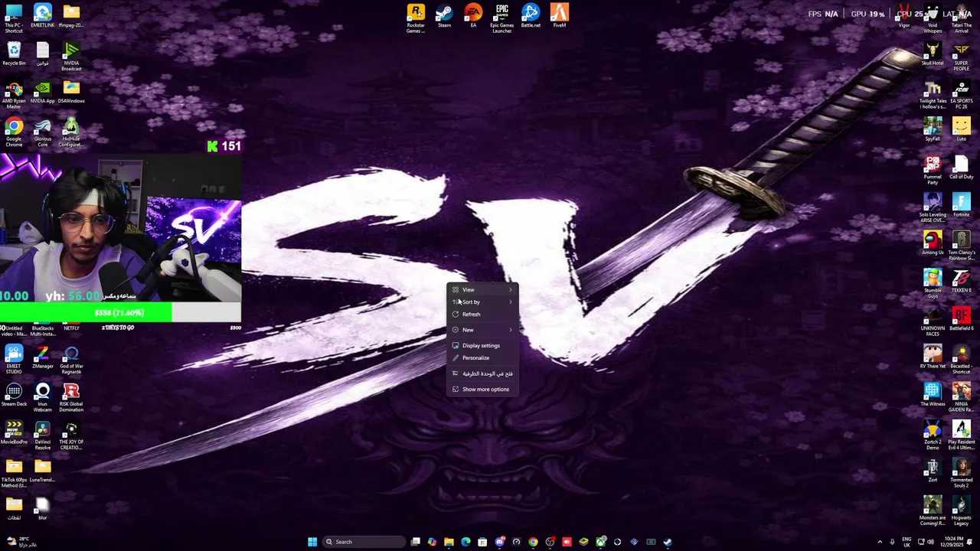Select the Battlefield 6 icon
The height and width of the screenshot is (551, 980).
(962, 319)
